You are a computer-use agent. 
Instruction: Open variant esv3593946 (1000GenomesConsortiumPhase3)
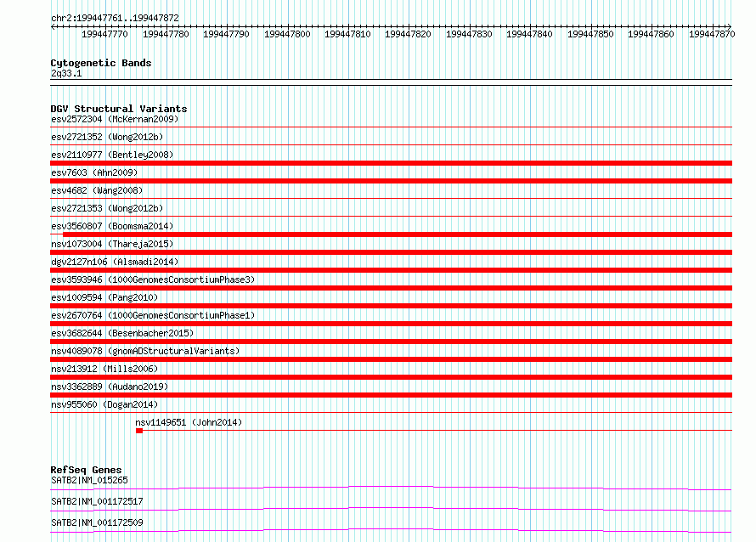click(x=153, y=279)
